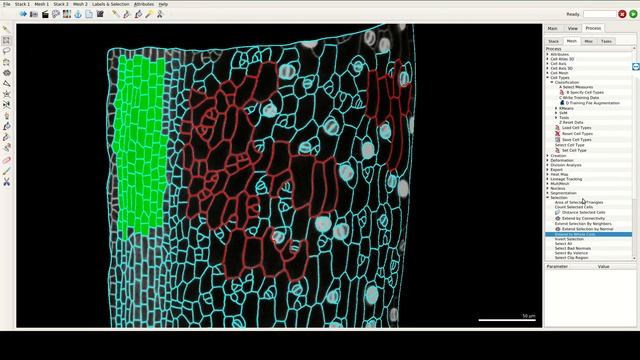The height and width of the screenshot is (360, 640).
Task: Select 'B Specify Cell Types' process
Action: [585, 93]
